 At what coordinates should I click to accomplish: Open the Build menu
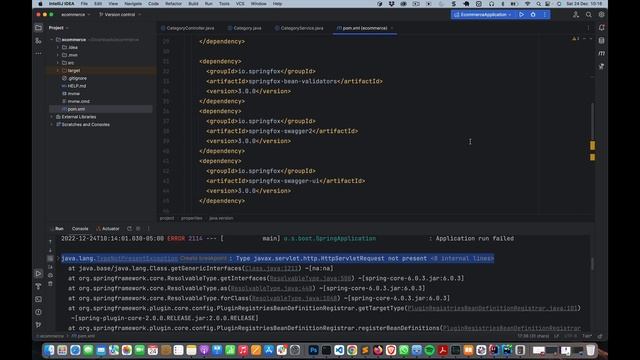coord(193,4)
